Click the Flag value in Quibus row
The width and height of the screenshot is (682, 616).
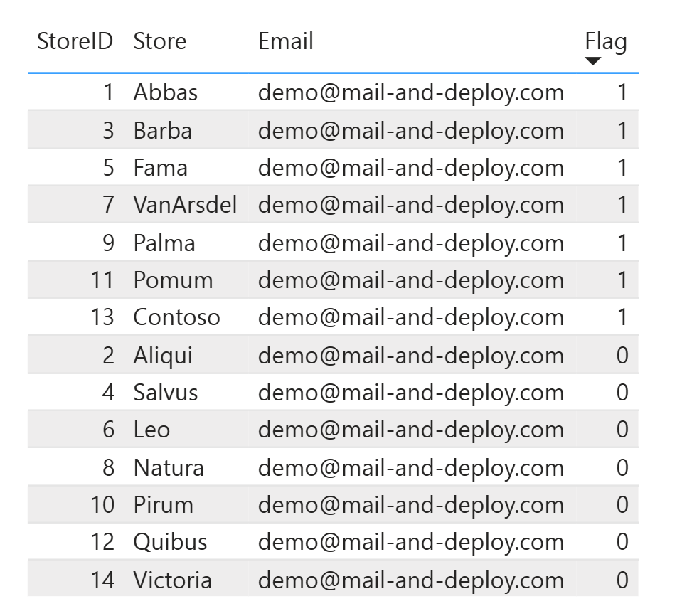coord(622,542)
